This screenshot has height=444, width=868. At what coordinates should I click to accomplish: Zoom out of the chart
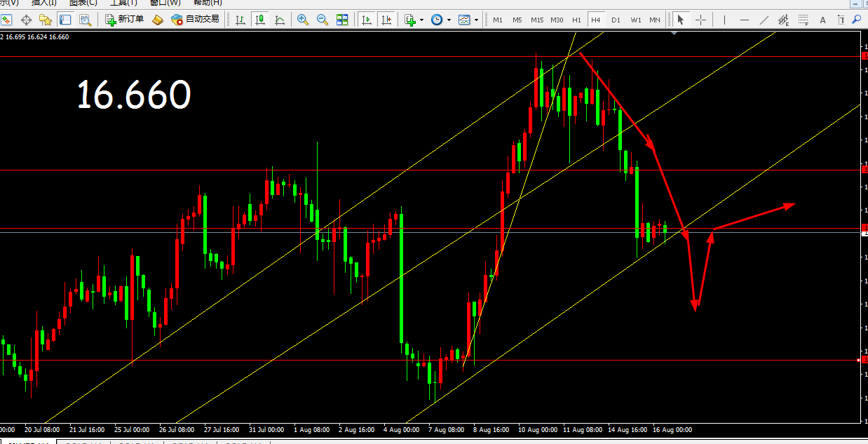[x=323, y=20]
